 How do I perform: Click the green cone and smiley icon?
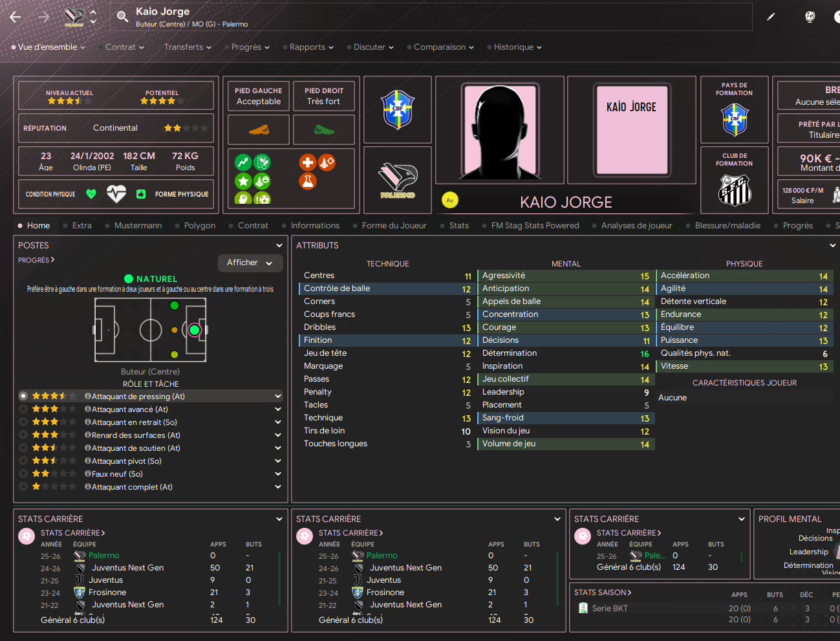(262, 181)
